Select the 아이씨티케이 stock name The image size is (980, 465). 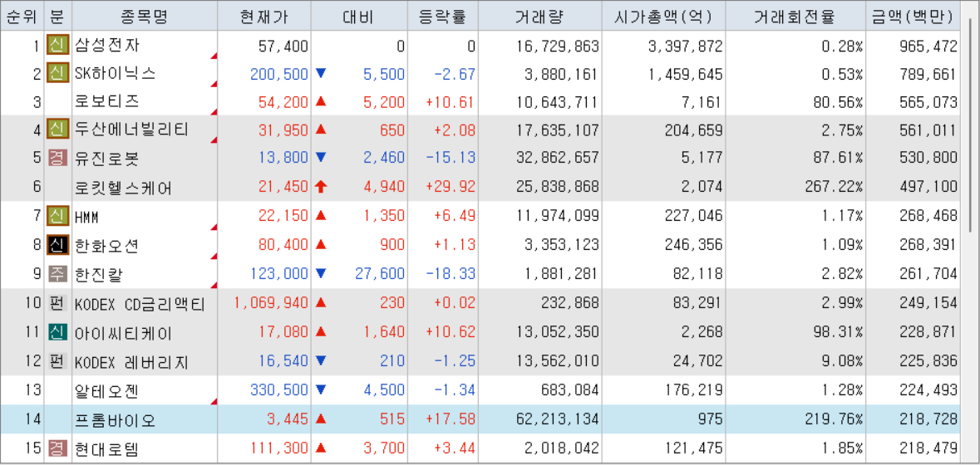[x=123, y=331]
